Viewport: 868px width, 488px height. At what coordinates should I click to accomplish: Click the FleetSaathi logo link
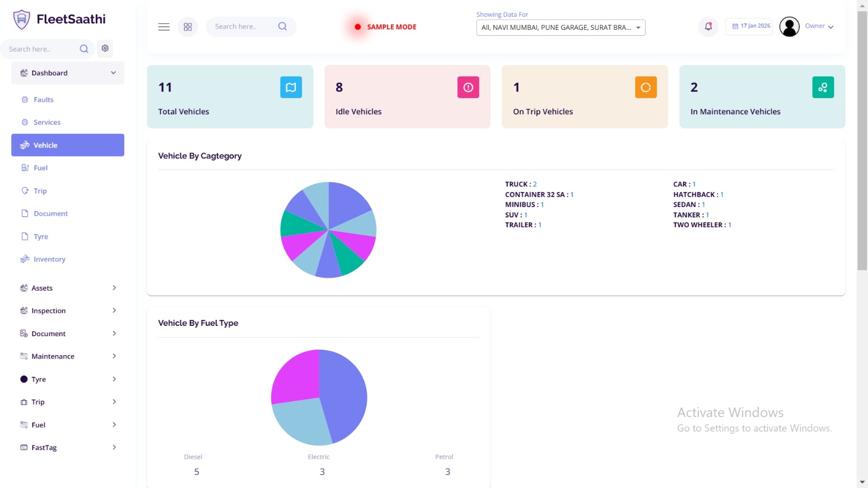click(60, 19)
